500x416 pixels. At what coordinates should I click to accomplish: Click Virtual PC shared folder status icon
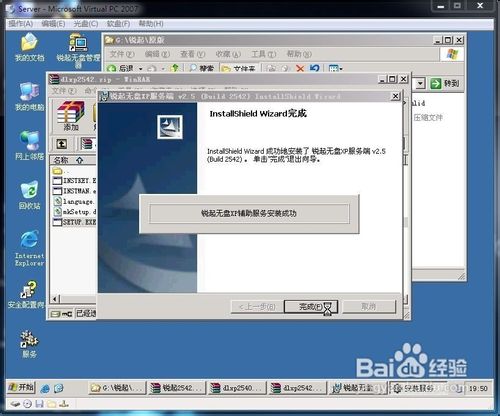pyautogui.click(x=52, y=404)
